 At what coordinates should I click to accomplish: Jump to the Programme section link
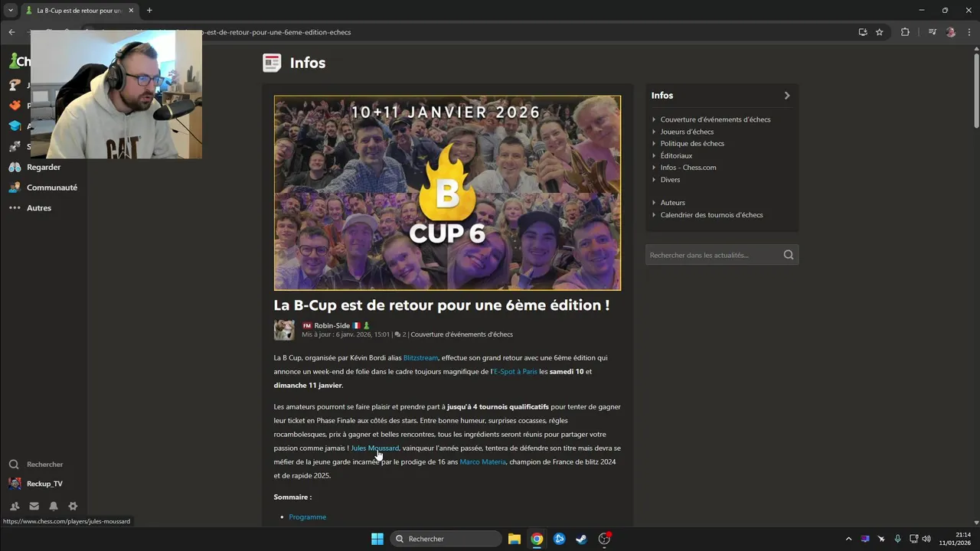tap(308, 517)
